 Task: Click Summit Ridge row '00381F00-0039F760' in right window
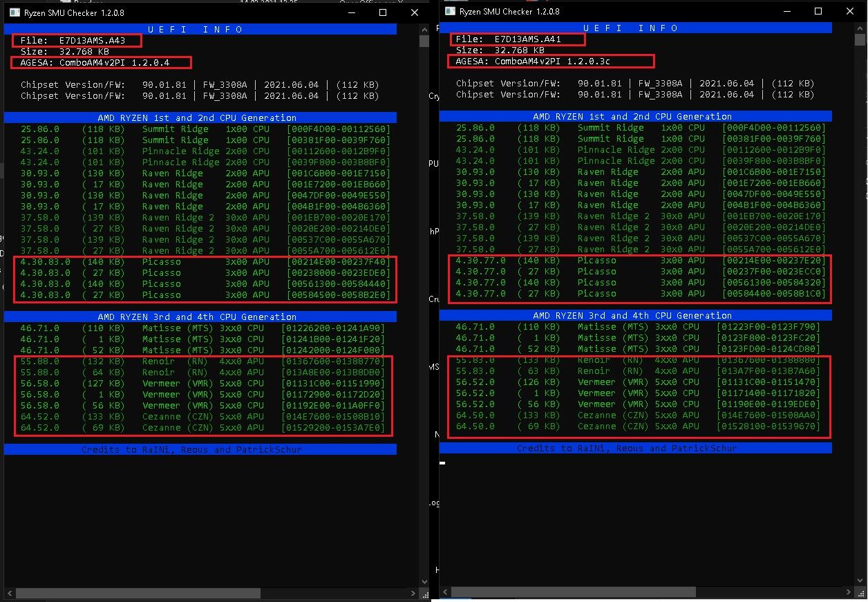click(x=641, y=138)
